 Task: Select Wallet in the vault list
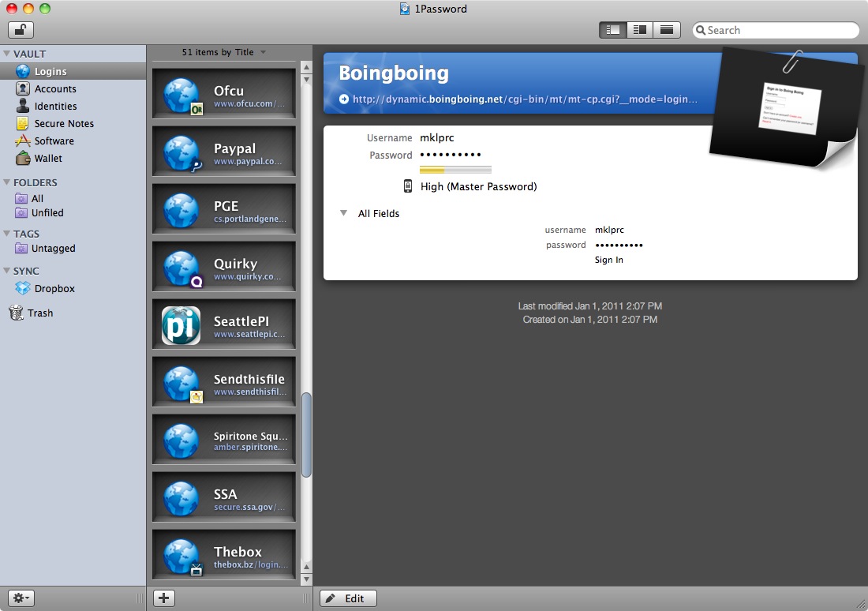[x=48, y=158]
